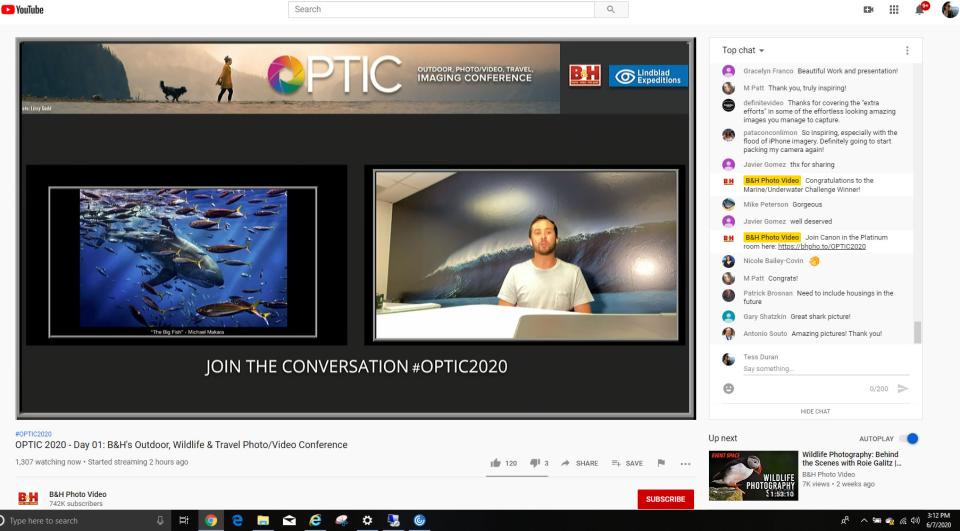The image size is (960, 531).
Task: Click B&H Photo Video badge above Congratulations message
Action: 771,181
